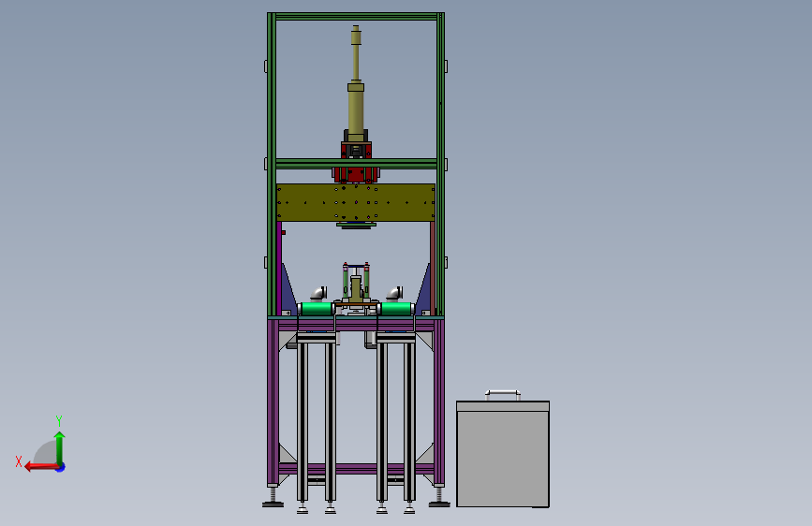Select the handle on top of gray cabinet
The image size is (812, 526).
click(502, 395)
